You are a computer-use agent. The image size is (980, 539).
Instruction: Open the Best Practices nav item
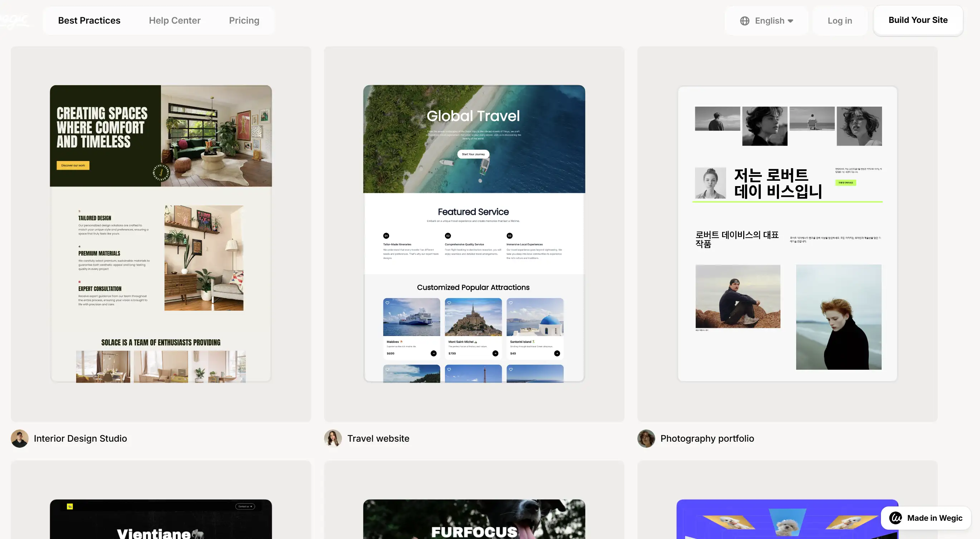pos(89,20)
